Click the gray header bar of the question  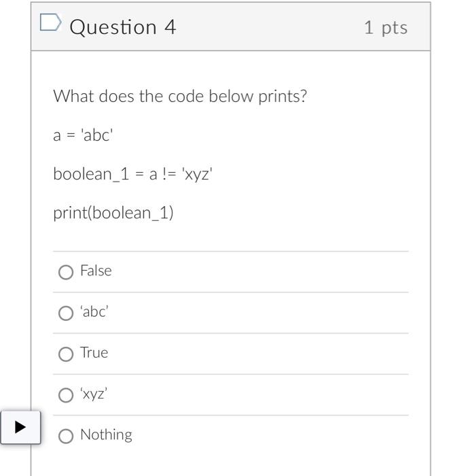(x=230, y=27)
